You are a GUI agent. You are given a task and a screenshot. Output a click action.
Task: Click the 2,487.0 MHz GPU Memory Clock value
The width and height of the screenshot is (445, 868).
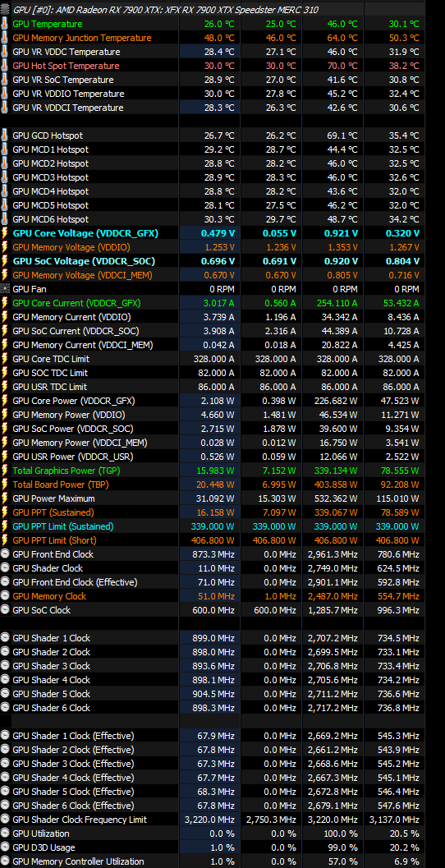click(x=333, y=595)
